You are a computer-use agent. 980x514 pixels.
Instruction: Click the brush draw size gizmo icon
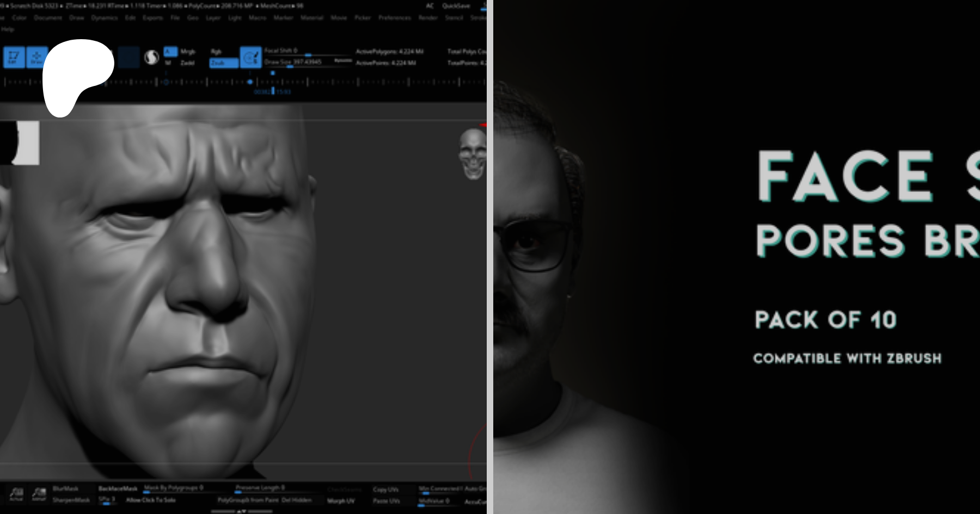tap(250, 57)
